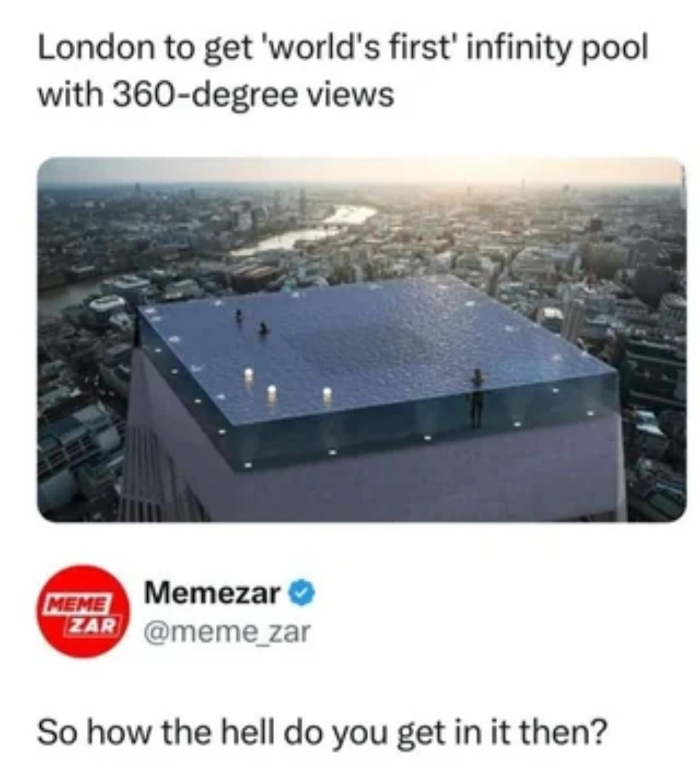
Task: Click the word MEME in the logo
Action: click(76, 601)
